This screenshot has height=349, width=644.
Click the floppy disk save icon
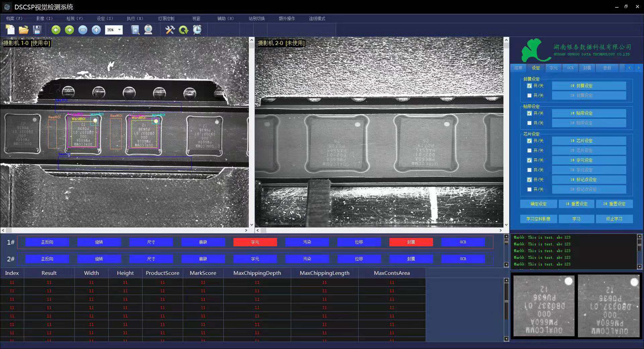[x=37, y=30]
